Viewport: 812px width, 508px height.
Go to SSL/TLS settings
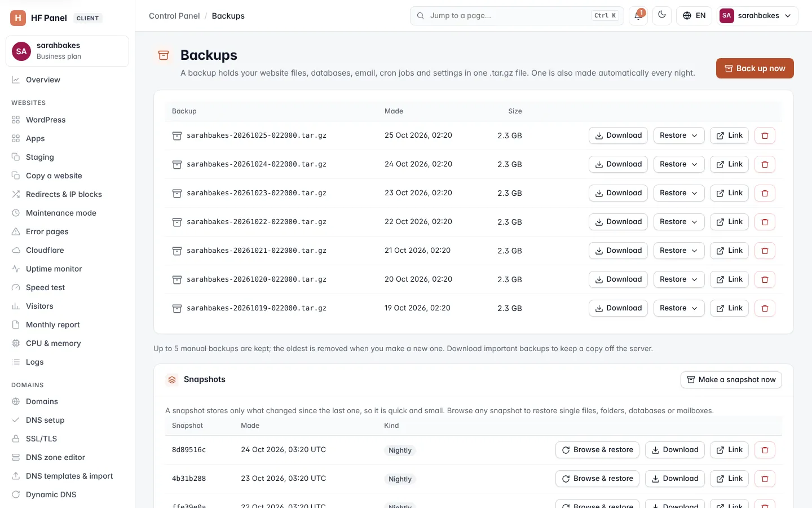coord(68,439)
